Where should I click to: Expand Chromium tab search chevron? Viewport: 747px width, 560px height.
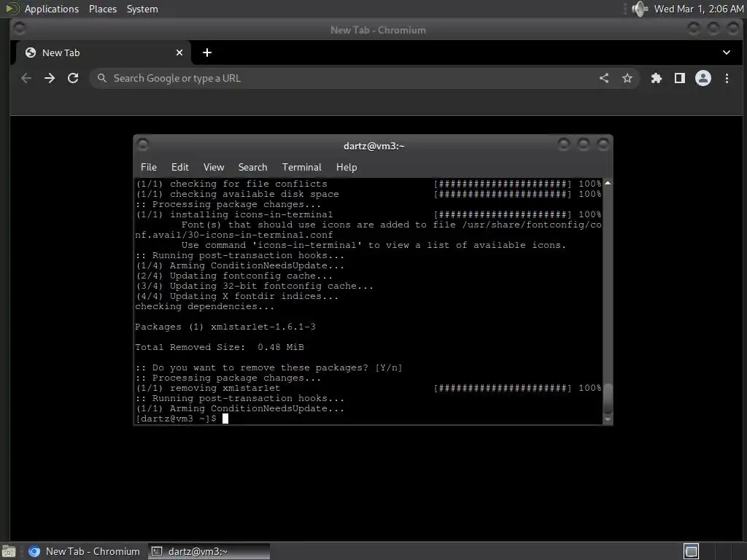click(727, 52)
